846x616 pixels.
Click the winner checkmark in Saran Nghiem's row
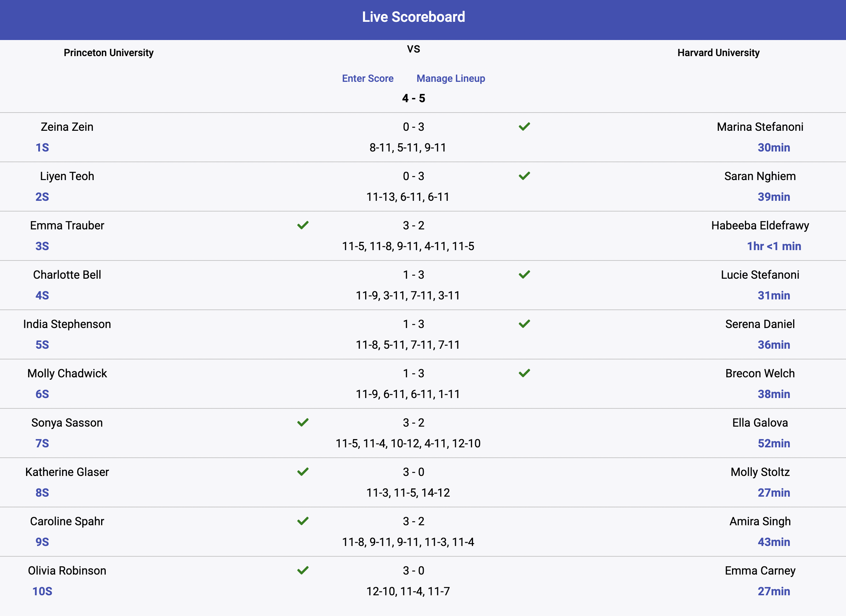click(x=524, y=176)
